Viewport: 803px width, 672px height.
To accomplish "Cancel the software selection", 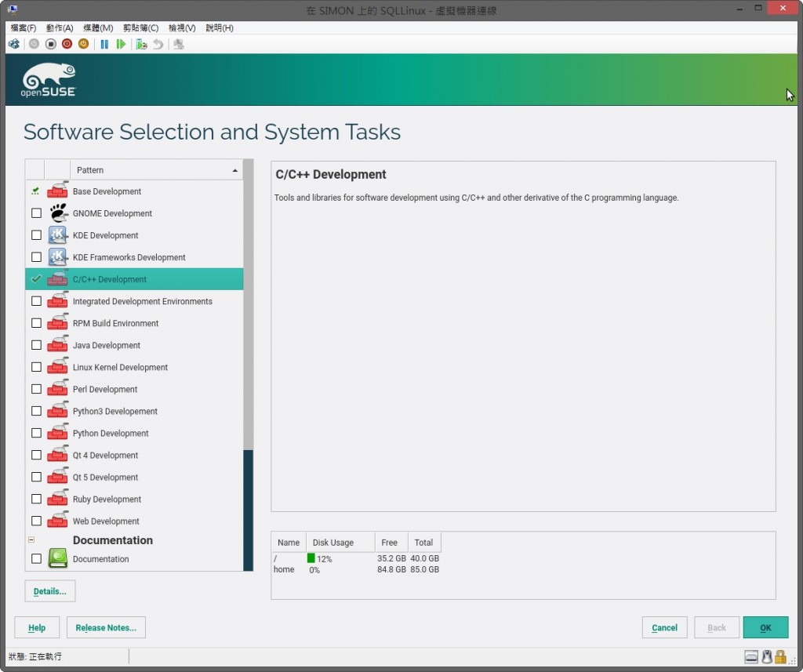I will [664, 627].
